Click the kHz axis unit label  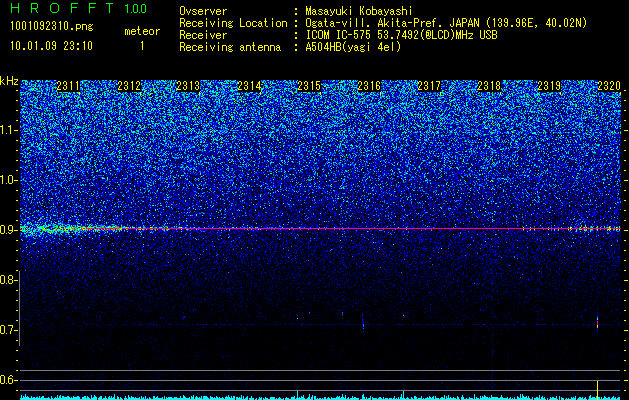(x=9, y=81)
